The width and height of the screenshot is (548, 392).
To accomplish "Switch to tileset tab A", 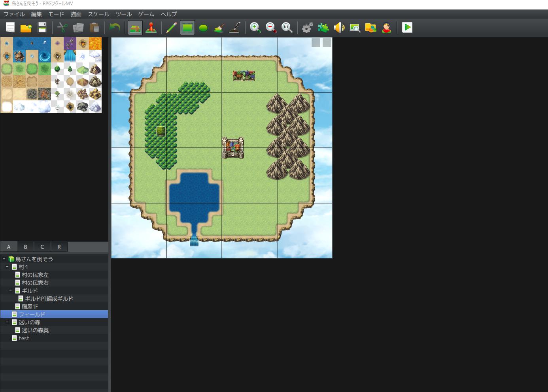I will click(9, 247).
